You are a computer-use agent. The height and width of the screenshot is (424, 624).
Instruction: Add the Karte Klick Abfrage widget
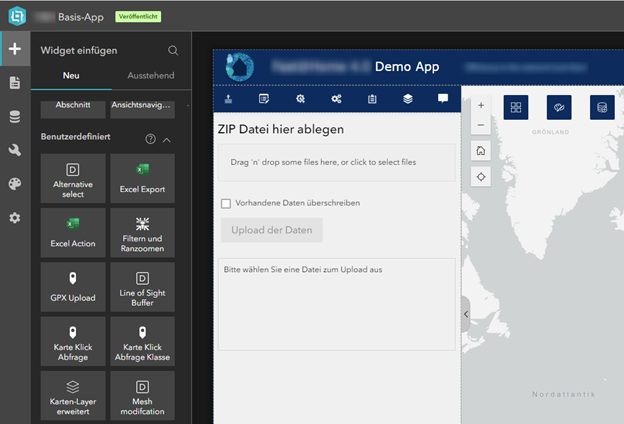click(73, 341)
